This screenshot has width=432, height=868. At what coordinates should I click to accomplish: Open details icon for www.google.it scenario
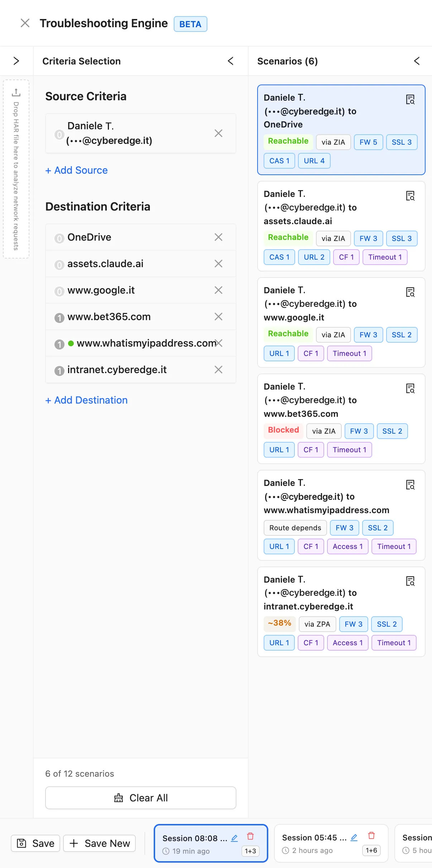tap(410, 292)
